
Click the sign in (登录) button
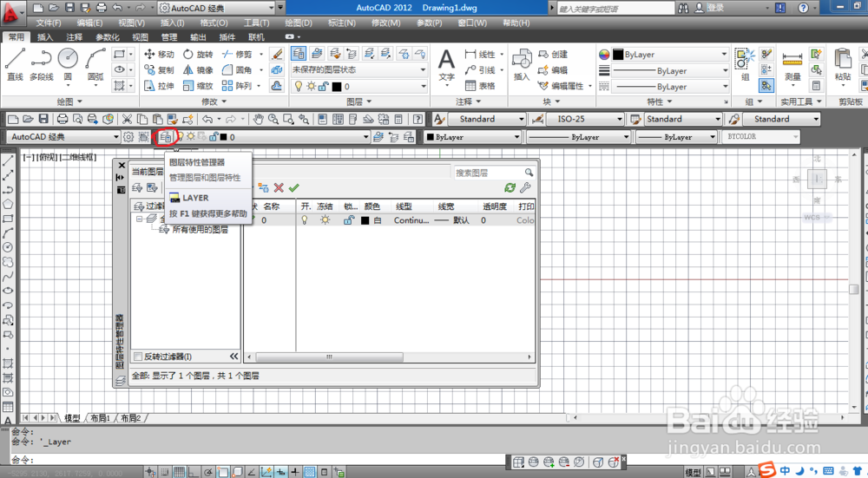(710, 8)
